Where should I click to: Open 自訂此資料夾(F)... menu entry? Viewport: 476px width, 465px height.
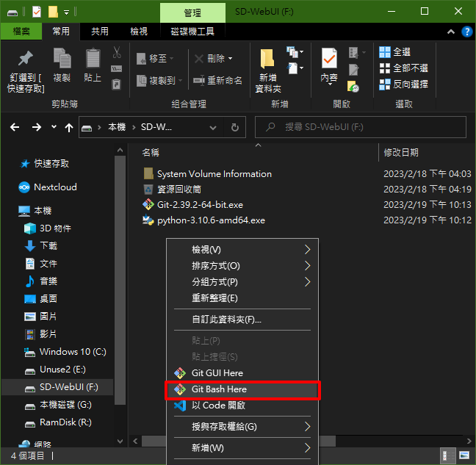(x=242, y=320)
